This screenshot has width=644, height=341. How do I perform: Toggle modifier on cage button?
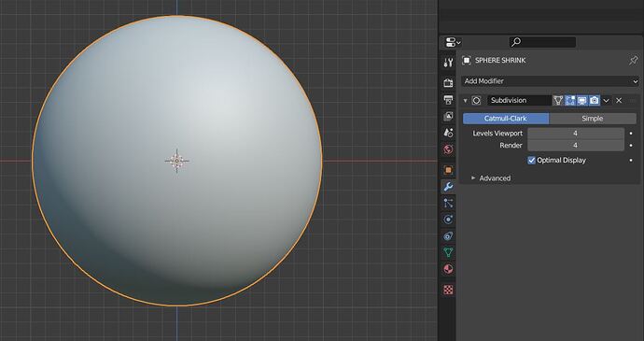(x=558, y=100)
